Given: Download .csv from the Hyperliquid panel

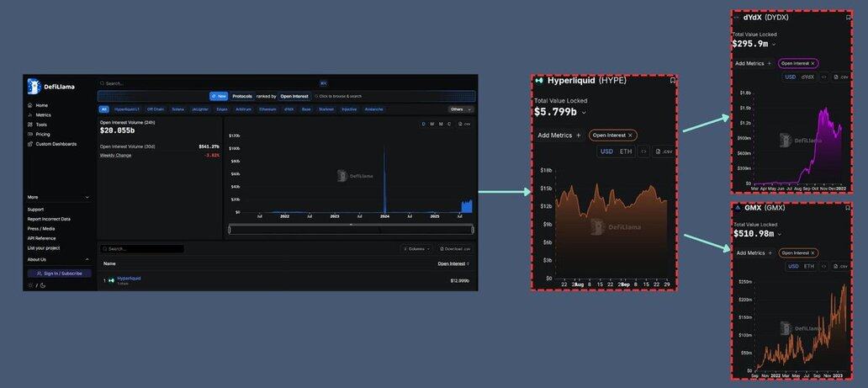Looking at the screenshot, I should [x=664, y=151].
